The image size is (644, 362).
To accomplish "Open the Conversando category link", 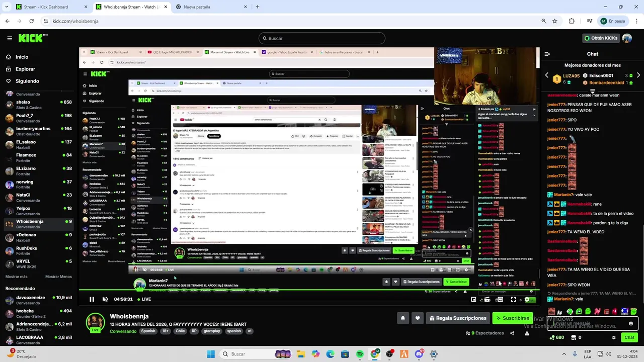I will [123, 331].
